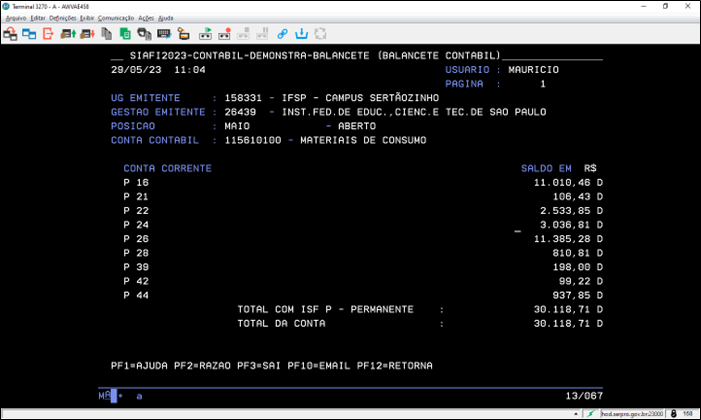The image size is (701, 420).
Task: Open the Editar menu
Action: click(x=38, y=18)
